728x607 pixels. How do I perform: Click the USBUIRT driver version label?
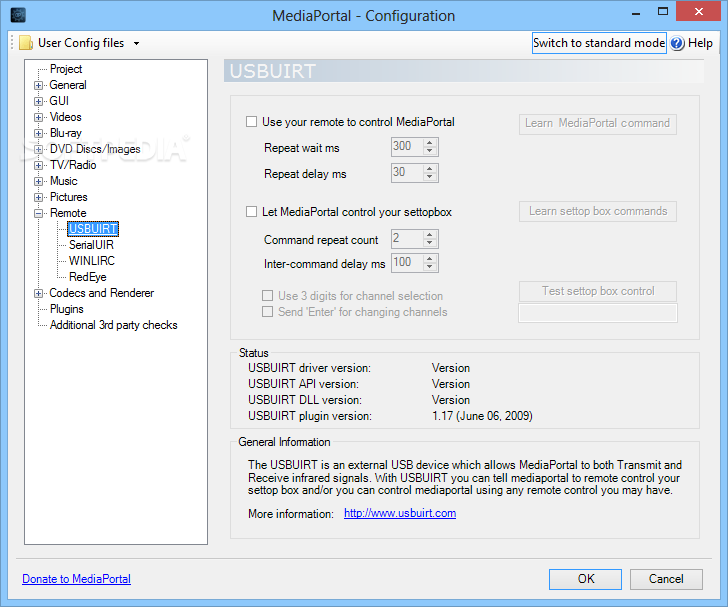tap(309, 368)
